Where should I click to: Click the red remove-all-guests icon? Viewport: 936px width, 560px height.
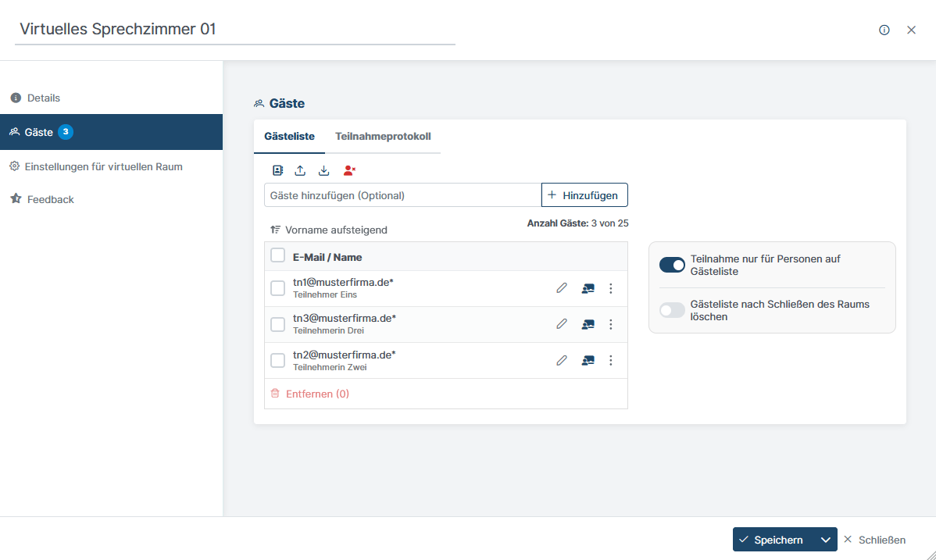(x=349, y=170)
